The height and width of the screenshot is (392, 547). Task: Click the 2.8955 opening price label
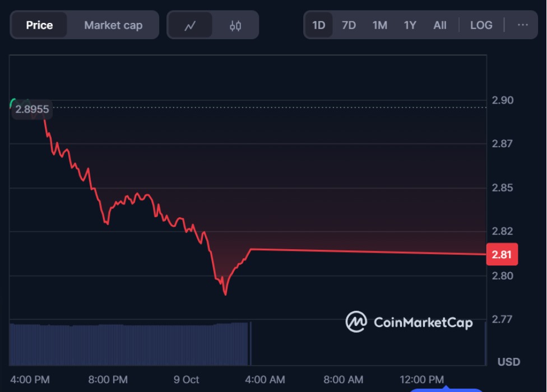click(x=32, y=109)
